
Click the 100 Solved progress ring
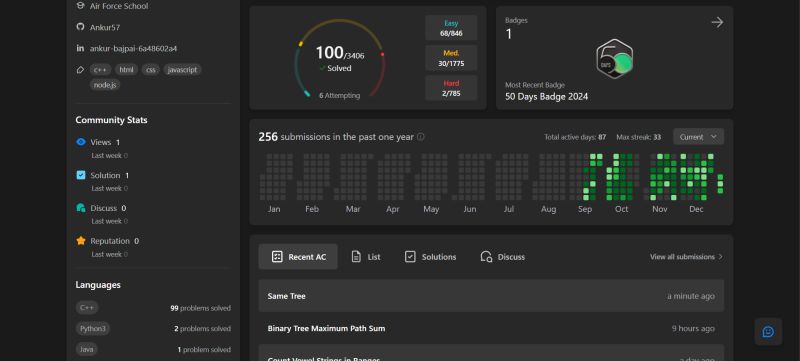[x=339, y=58]
